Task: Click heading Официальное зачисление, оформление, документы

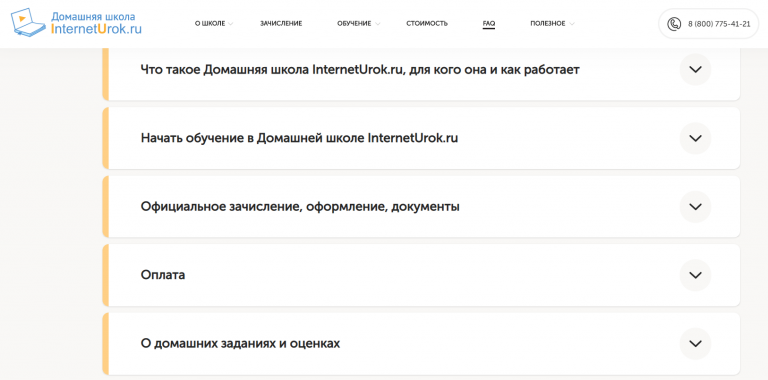Action: (x=300, y=207)
